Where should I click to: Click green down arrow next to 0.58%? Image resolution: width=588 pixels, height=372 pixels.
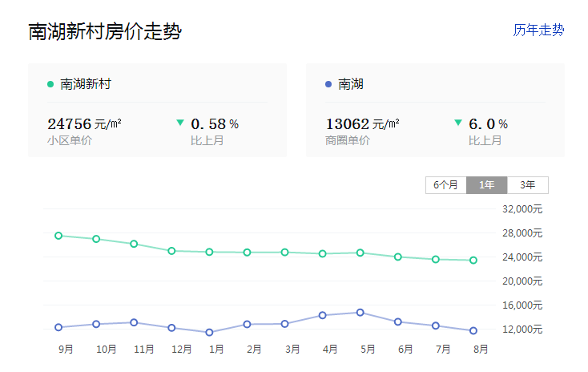[x=180, y=123]
